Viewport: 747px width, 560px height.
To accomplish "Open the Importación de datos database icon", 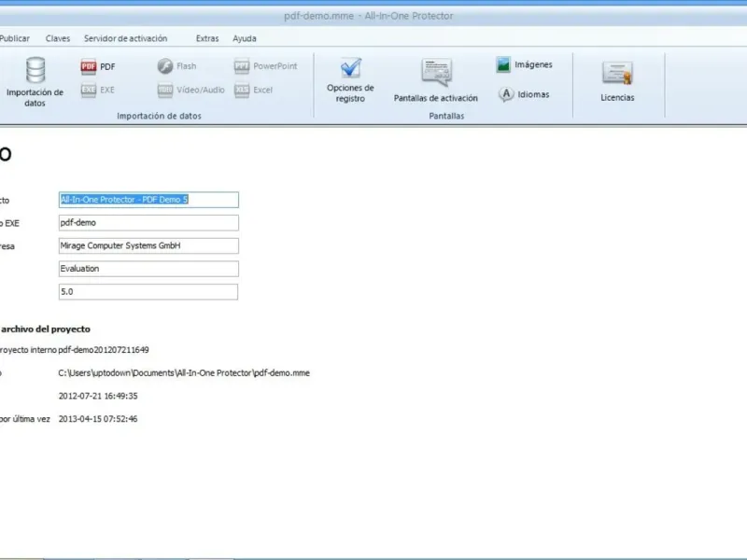I will pos(35,70).
